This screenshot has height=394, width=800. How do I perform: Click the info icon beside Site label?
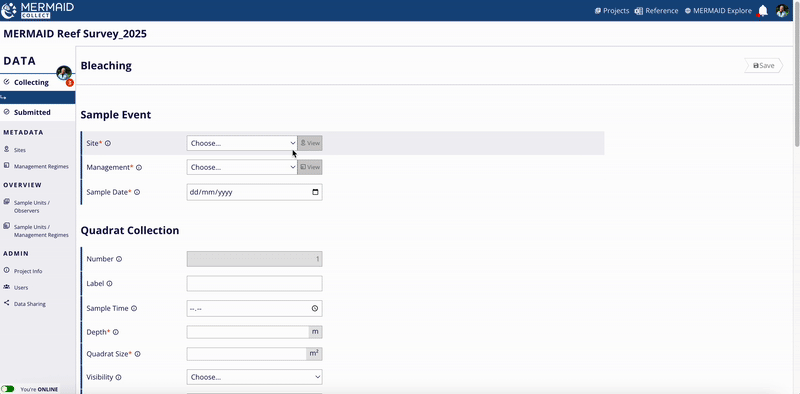(x=108, y=143)
